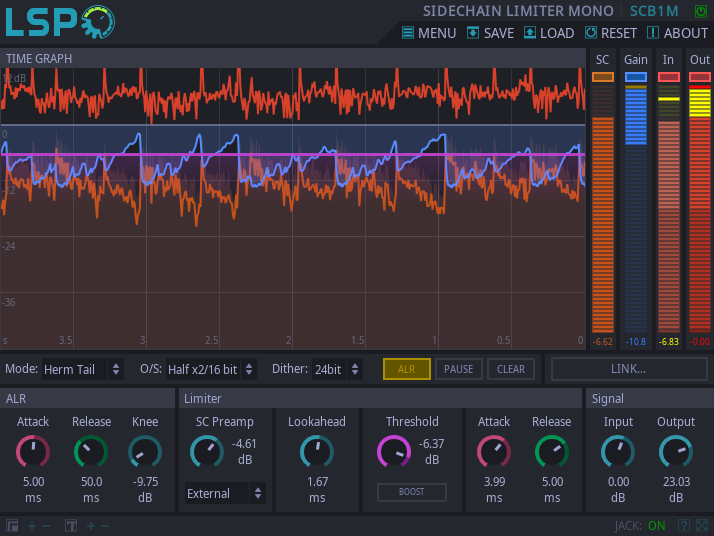Image resolution: width=714 pixels, height=536 pixels.
Task: Click the magenta threshold line in graph
Action: pos(293,155)
